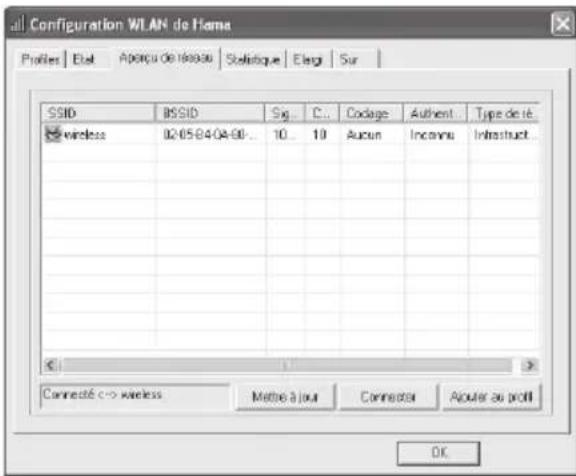This screenshot has width=576, height=476.
Task: Open the Profiles tab
Action: 40,59
